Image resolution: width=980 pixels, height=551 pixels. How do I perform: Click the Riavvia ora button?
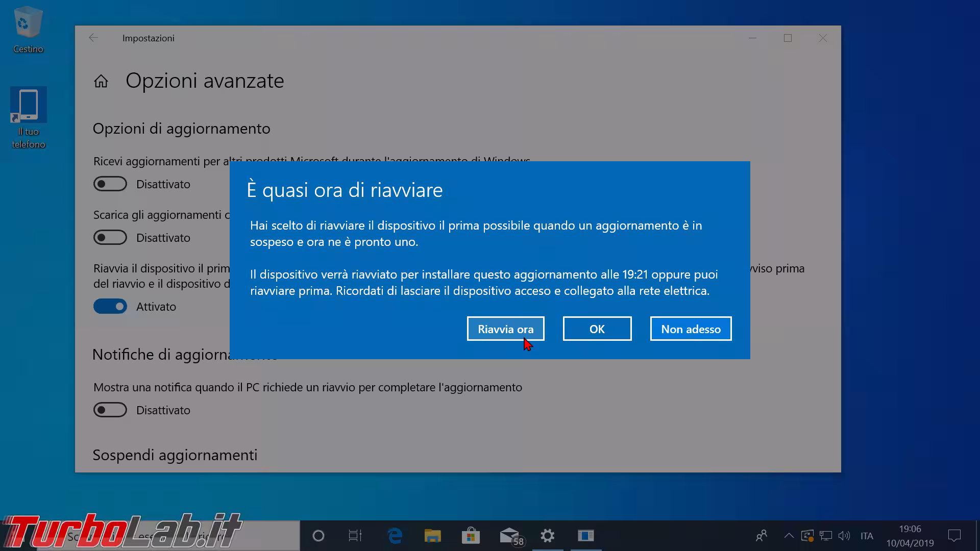click(x=505, y=329)
